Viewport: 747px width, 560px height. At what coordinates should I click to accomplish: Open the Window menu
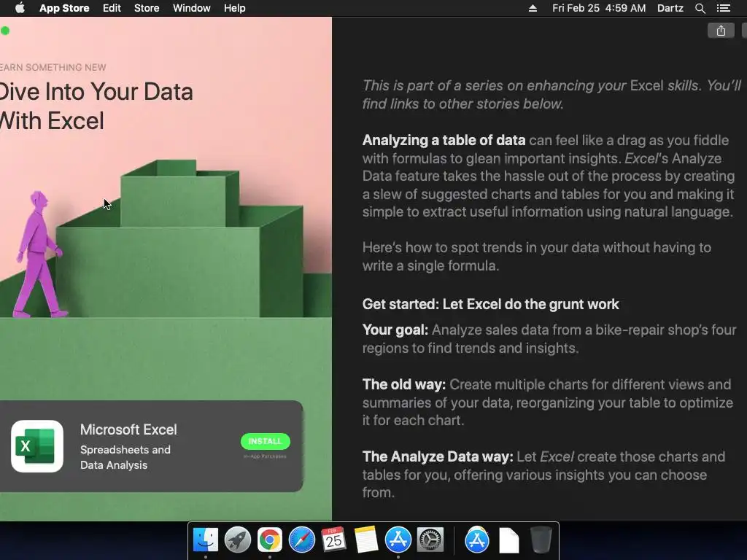(x=192, y=8)
